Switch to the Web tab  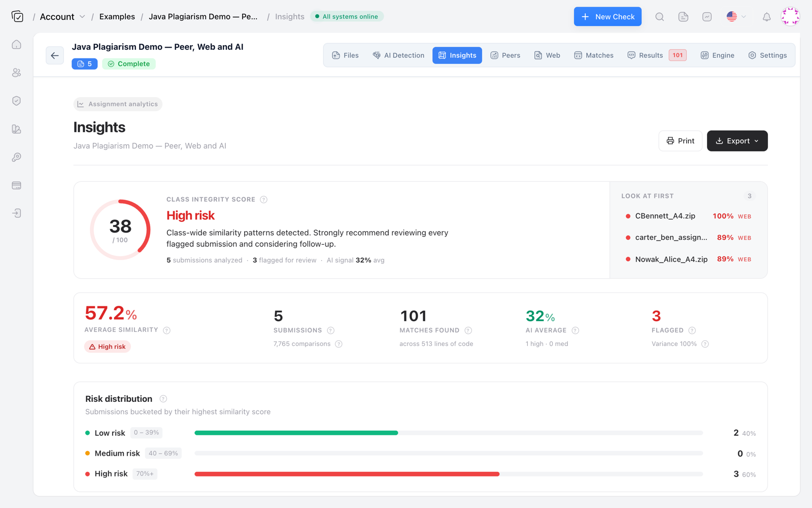point(547,55)
